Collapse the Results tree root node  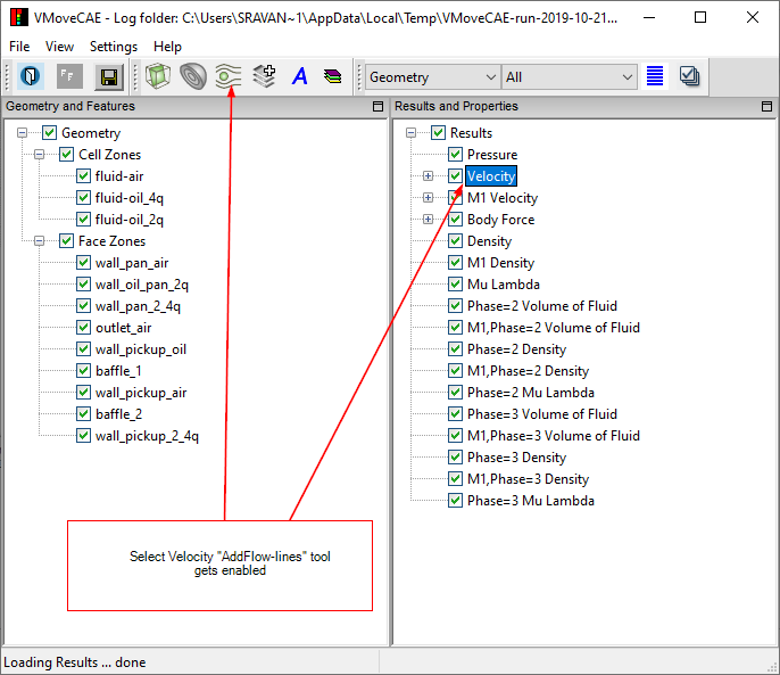click(x=411, y=133)
